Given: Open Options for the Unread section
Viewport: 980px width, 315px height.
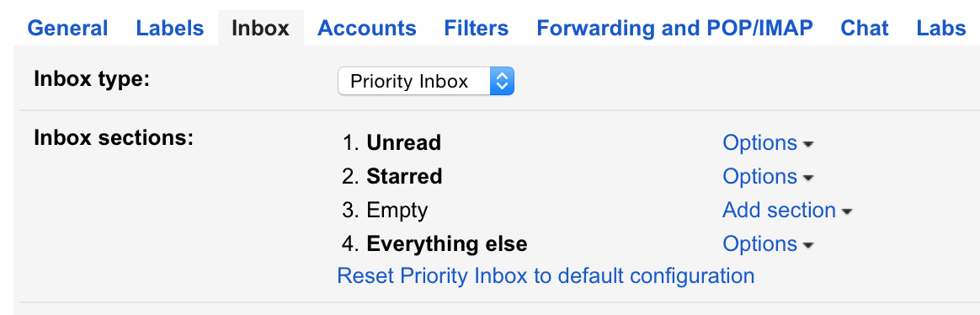Looking at the screenshot, I should pos(760,143).
